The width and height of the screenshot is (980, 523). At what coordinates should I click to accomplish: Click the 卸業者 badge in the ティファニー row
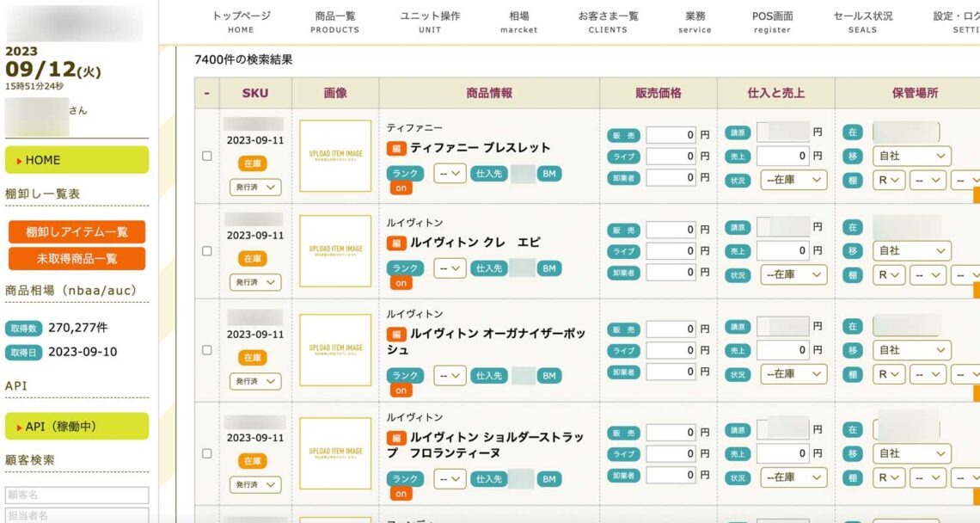coord(624,178)
